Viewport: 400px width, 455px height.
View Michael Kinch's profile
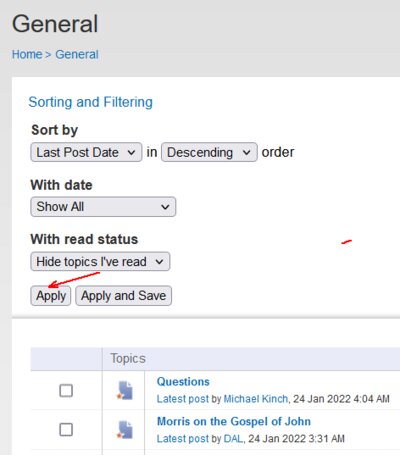[x=256, y=399]
